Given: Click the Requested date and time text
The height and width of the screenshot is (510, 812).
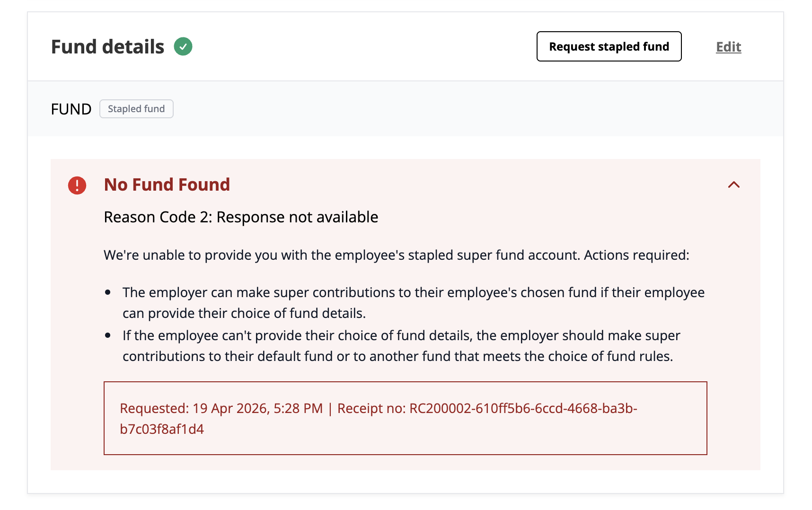Looking at the screenshot, I should coord(221,408).
